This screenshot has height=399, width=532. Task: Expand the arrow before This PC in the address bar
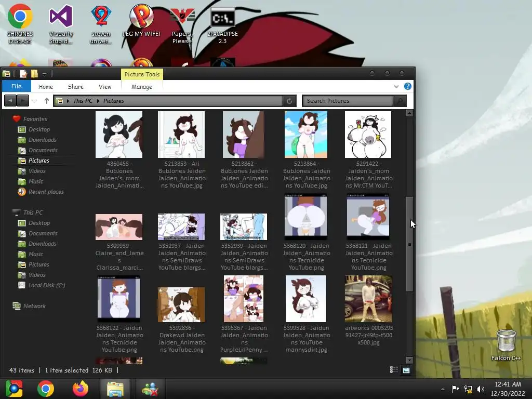pos(68,101)
